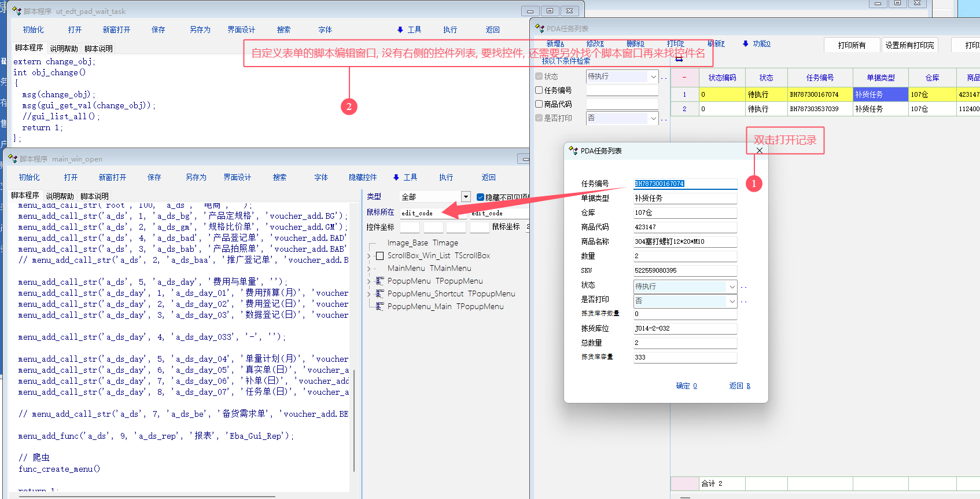
Task: Enable the 商品代码 filter checkbox
Action: point(539,104)
